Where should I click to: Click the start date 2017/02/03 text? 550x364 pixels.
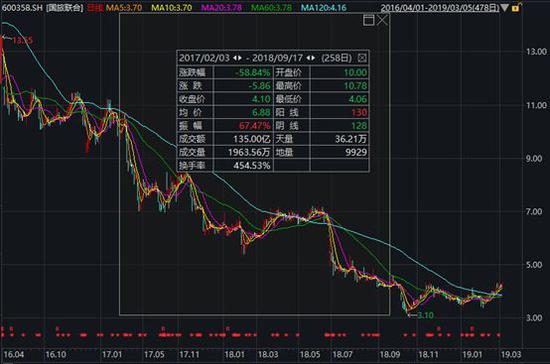(x=204, y=58)
